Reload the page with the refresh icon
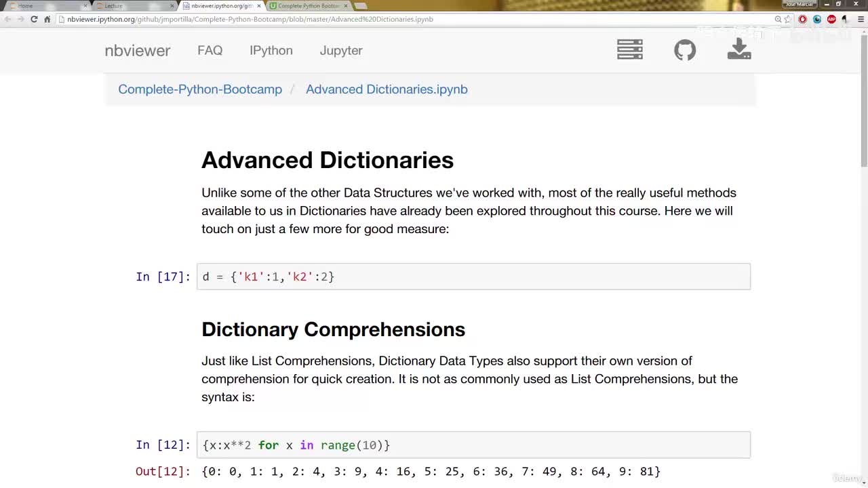This screenshot has height=488, width=868. (34, 19)
